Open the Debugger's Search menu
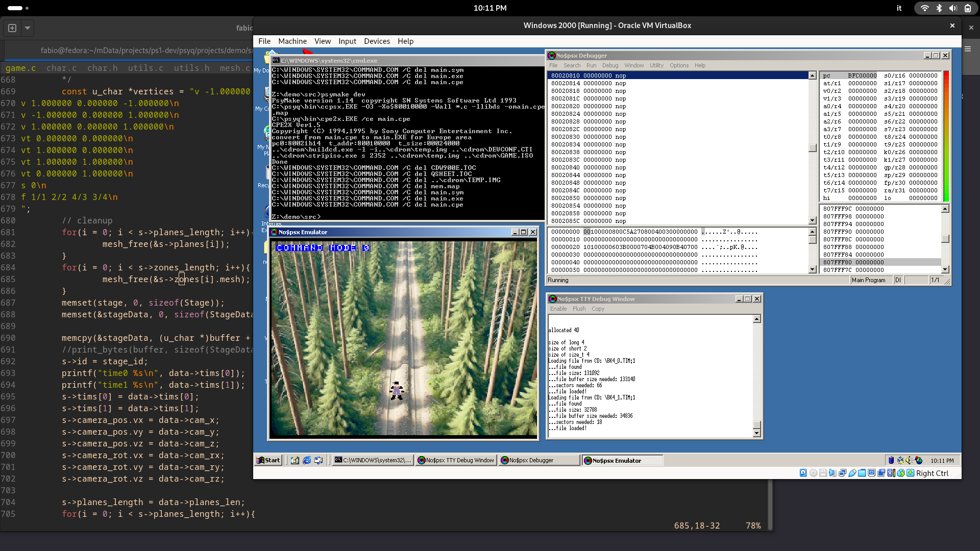980x551 pixels. pyautogui.click(x=572, y=65)
